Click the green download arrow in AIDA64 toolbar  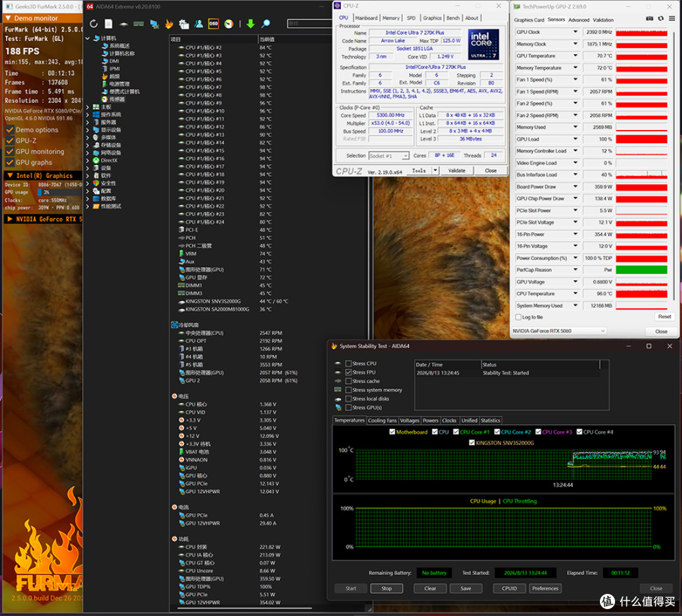point(251,24)
